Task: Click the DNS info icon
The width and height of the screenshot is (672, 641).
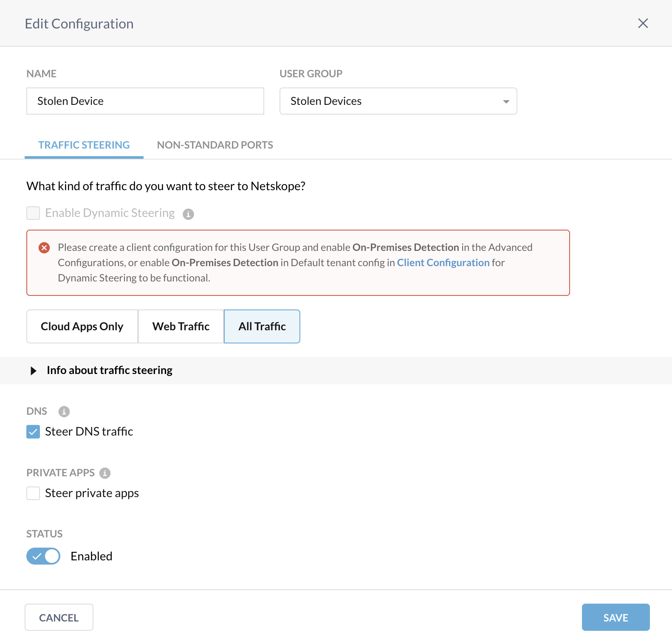Action: 64,411
